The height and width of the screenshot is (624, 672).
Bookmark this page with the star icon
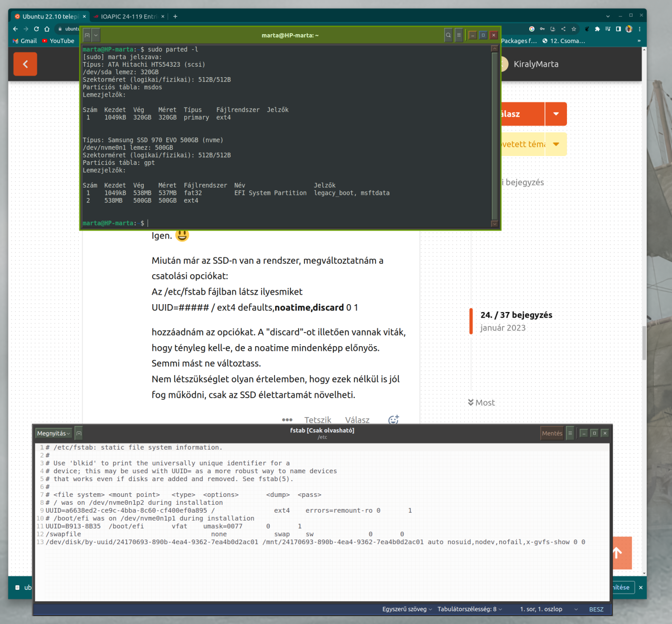(x=574, y=29)
